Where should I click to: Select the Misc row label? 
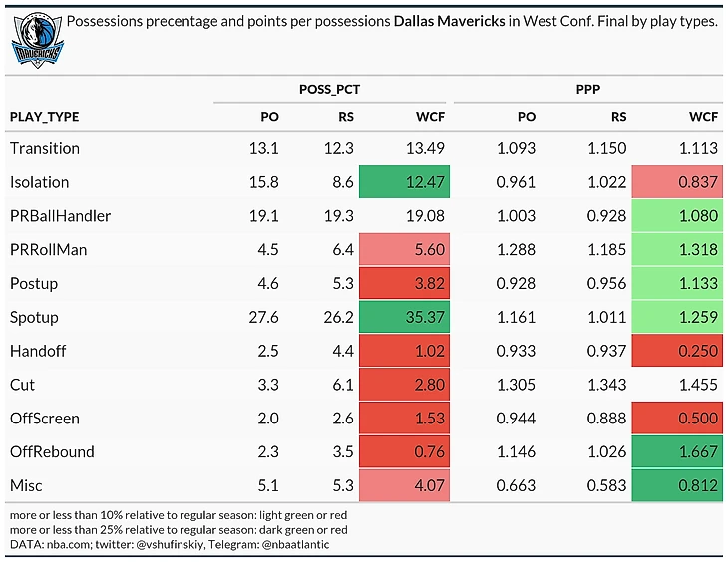pyautogui.click(x=26, y=485)
